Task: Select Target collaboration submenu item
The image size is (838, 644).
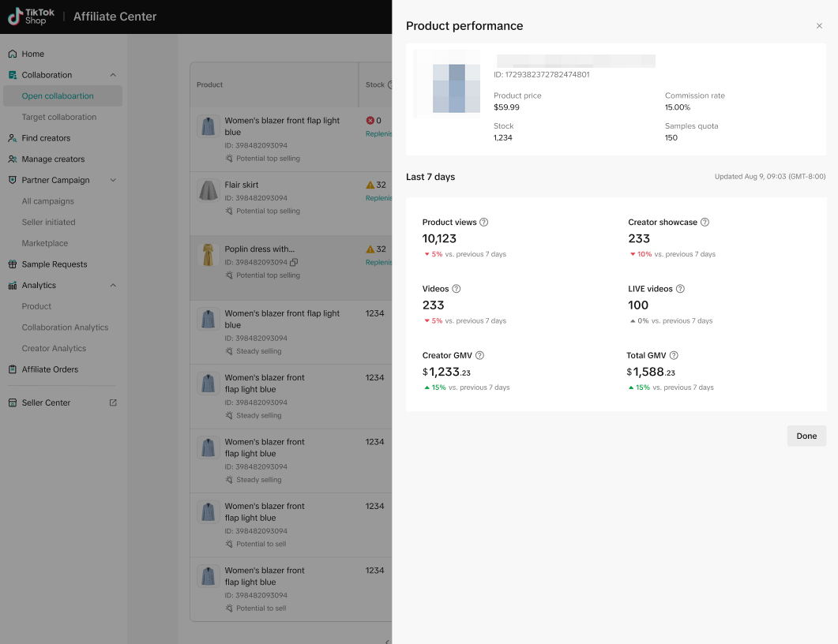Action: tap(59, 117)
